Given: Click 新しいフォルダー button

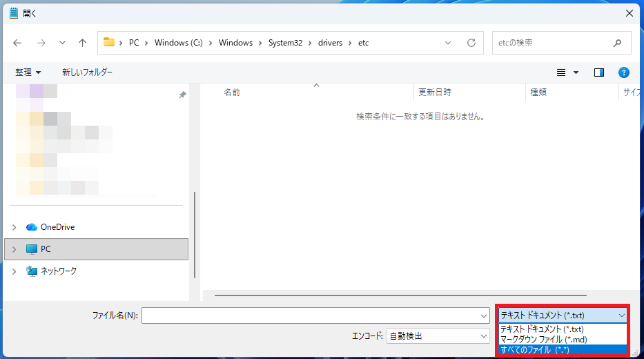Looking at the screenshot, I should click(87, 72).
